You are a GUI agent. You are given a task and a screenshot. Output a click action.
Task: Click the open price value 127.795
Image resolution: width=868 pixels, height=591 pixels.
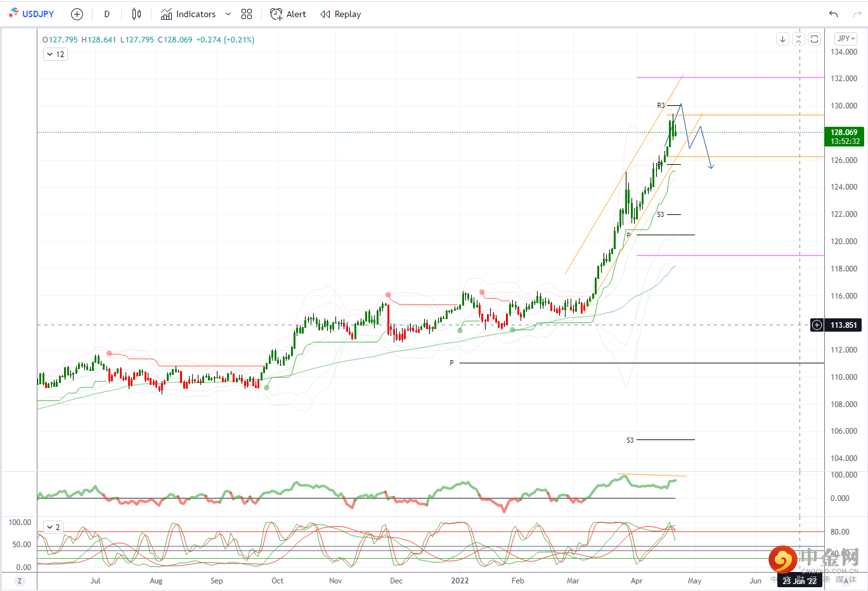(63, 39)
